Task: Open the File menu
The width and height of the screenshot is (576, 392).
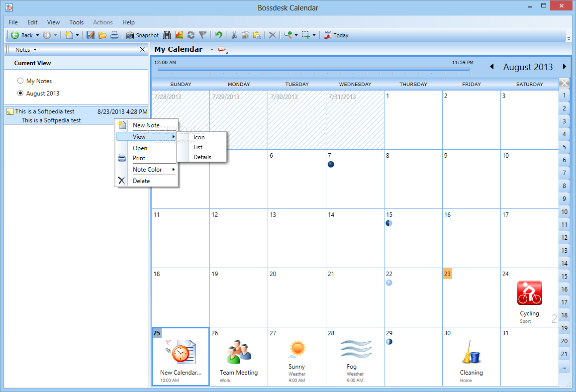Action: (x=13, y=22)
